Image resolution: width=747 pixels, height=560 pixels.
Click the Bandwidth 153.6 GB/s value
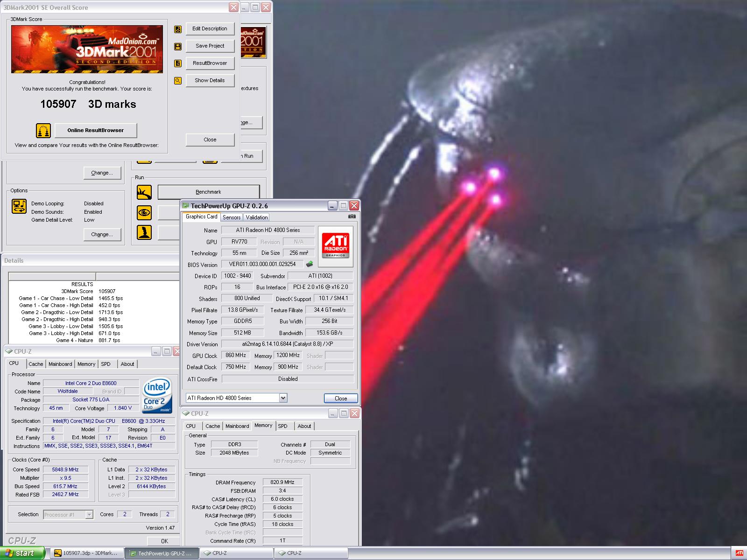coord(330,333)
